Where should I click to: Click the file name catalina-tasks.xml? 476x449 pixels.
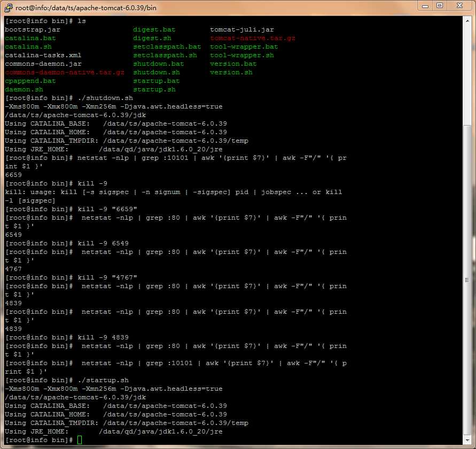coord(43,55)
